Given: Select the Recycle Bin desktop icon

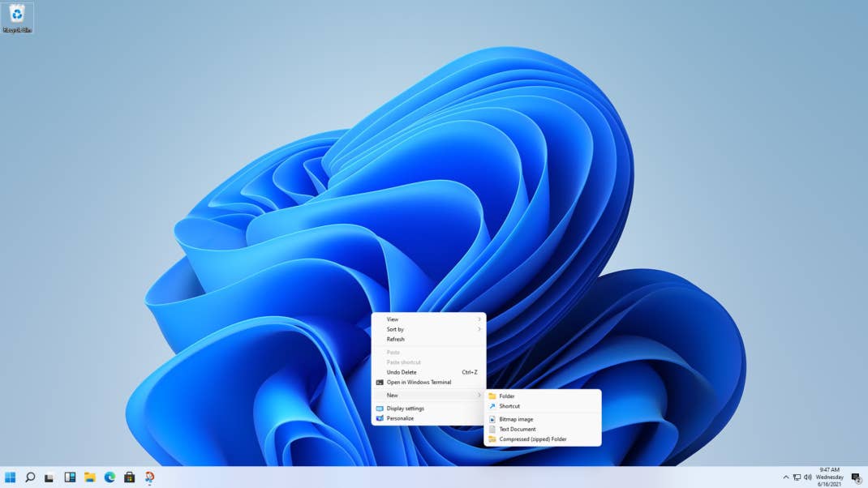Looking at the screenshot, I should pos(17,18).
